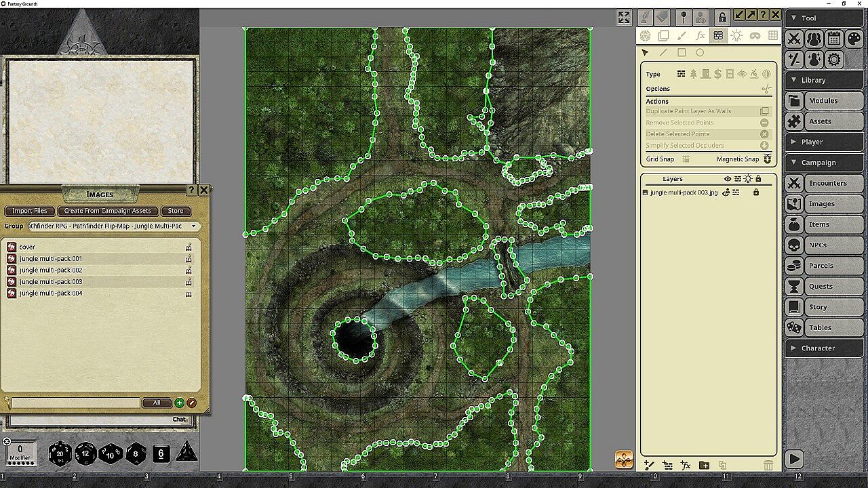Add a new folder layer

click(x=704, y=465)
